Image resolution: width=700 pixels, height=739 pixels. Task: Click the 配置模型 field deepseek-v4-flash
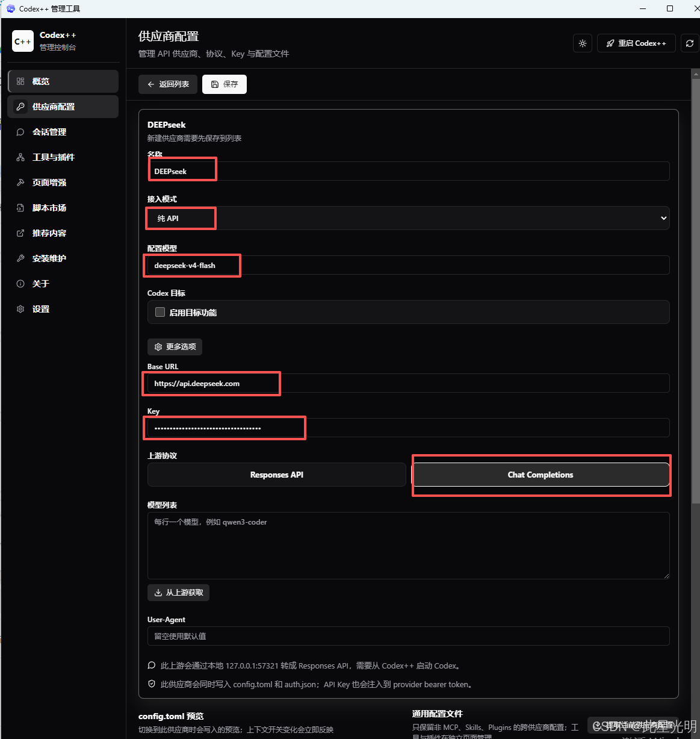point(408,265)
